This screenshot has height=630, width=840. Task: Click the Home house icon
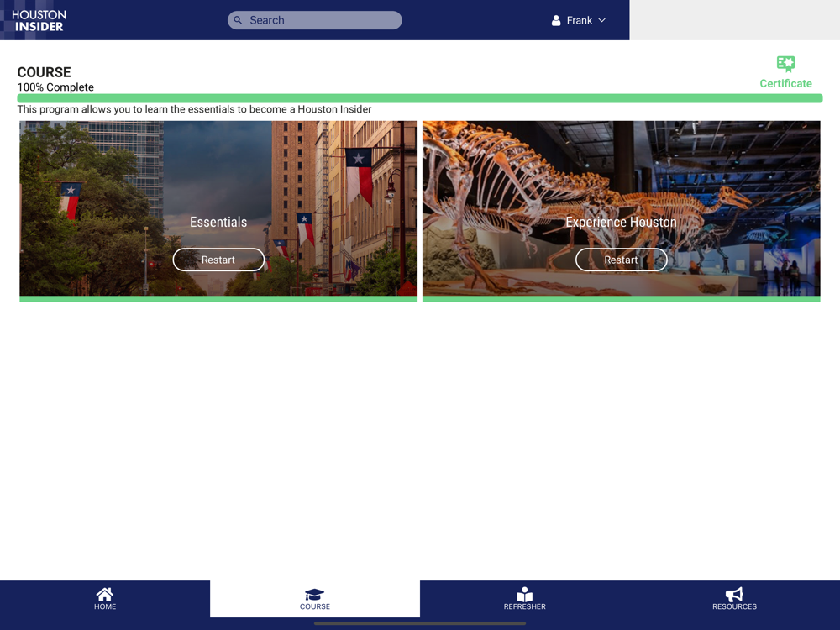point(104,594)
